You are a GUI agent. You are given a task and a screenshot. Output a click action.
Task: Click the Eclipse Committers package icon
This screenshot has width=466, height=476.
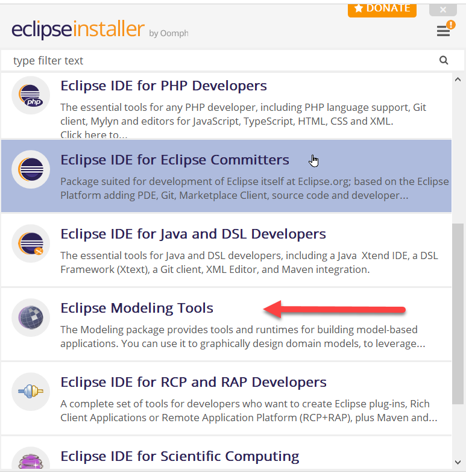point(31,169)
